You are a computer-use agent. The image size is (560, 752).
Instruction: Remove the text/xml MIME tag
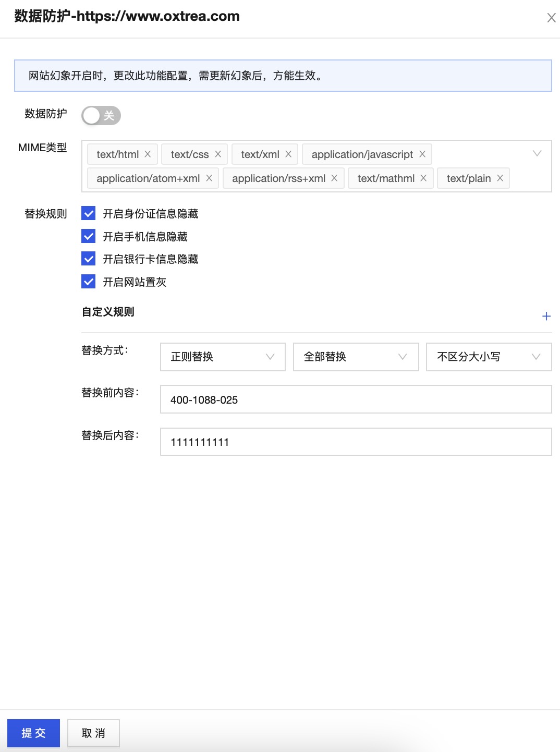(x=288, y=154)
